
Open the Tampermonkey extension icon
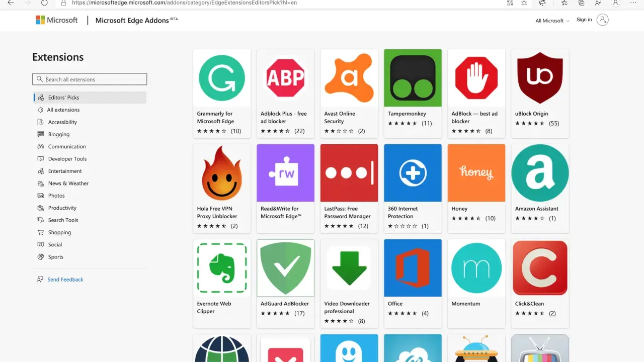click(413, 78)
